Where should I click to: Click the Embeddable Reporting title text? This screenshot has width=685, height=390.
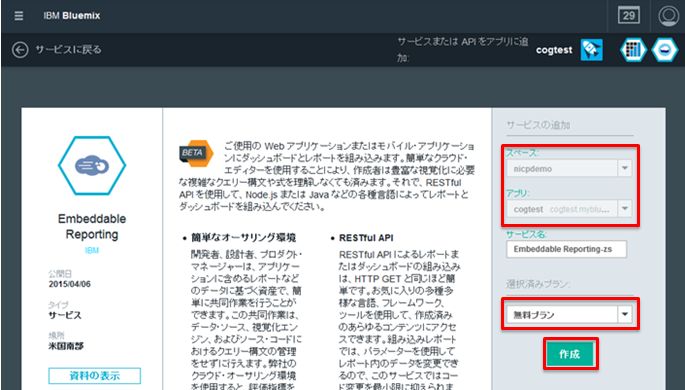[x=92, y=227]
